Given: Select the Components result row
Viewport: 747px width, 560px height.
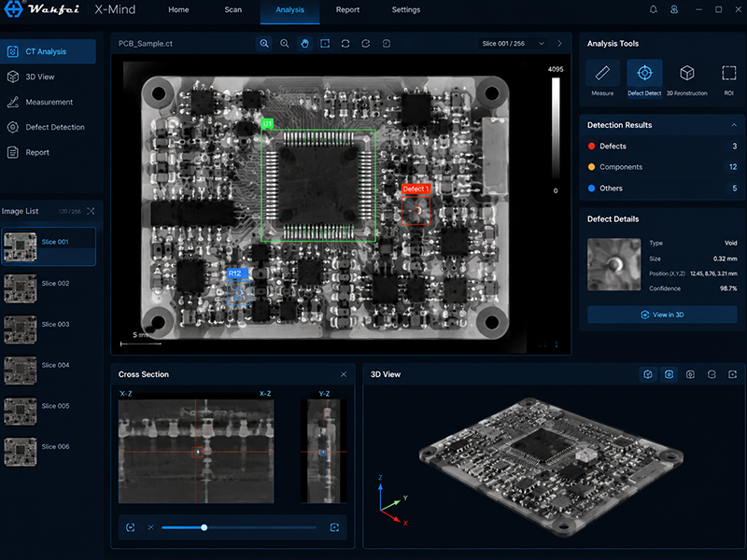Looking at the screenshot, I should (662, 167).
